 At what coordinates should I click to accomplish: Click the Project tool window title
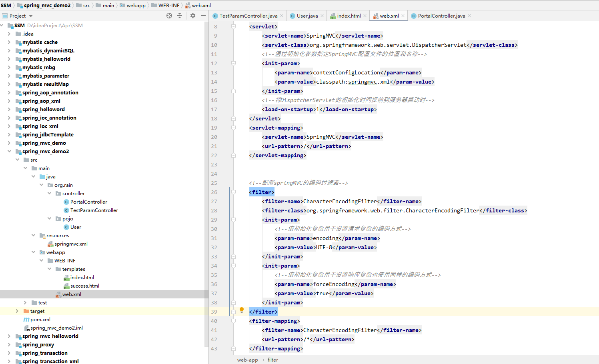18,16
